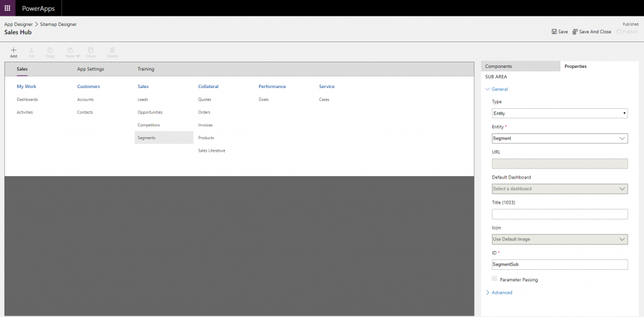Select the Contacts subarea
Screen dimensions: 644x317
(85, 112)
